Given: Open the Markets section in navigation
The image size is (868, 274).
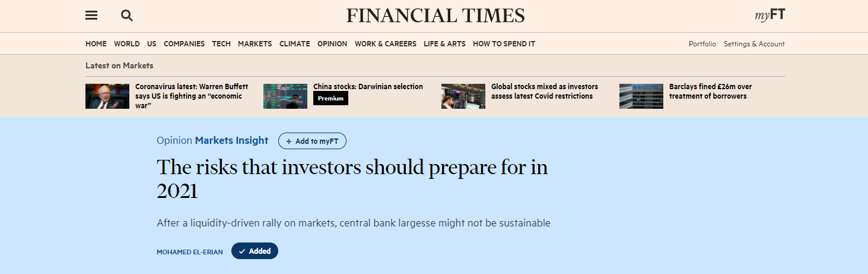Looking at the screenshot, I should 255,44.
